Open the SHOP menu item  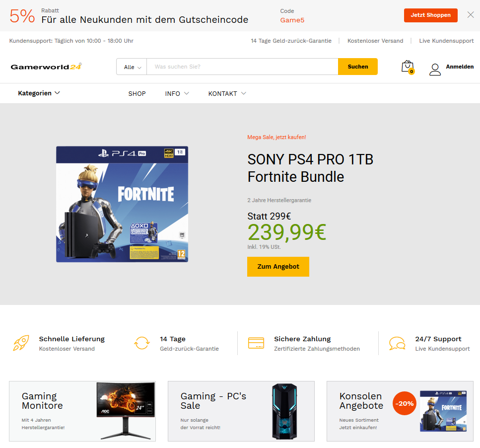137,94
